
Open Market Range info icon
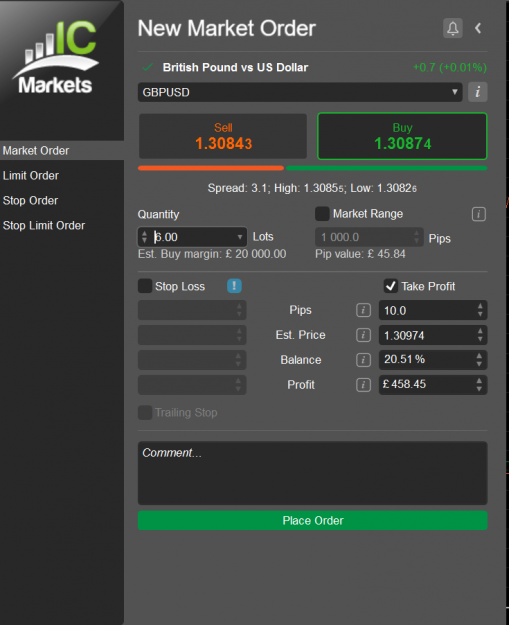[479, 214]
